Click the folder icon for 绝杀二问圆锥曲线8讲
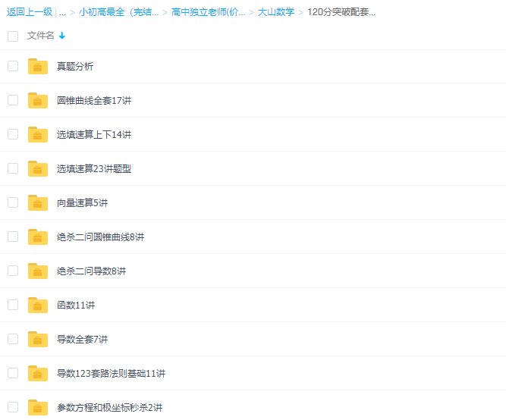This screenshot has width=506, height=420. [x=38, y=237]
